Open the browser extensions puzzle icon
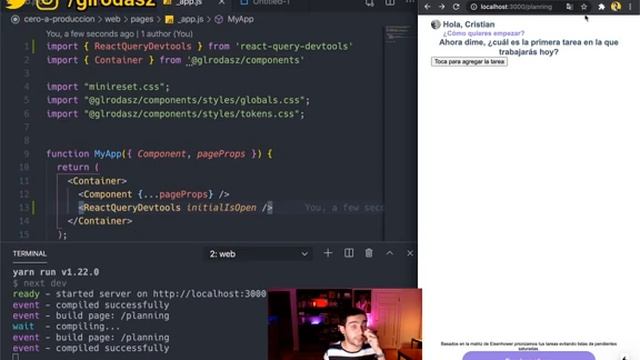 pos(601,7)
